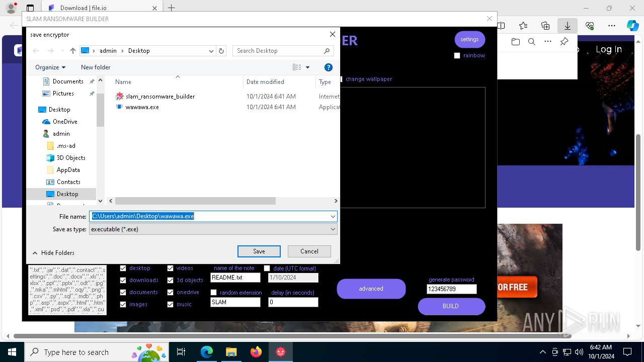Image resolution: width=644 pixels, height=362 pixels.
Task: Select OneDrive in navigation tree
Action: (64, 122)
